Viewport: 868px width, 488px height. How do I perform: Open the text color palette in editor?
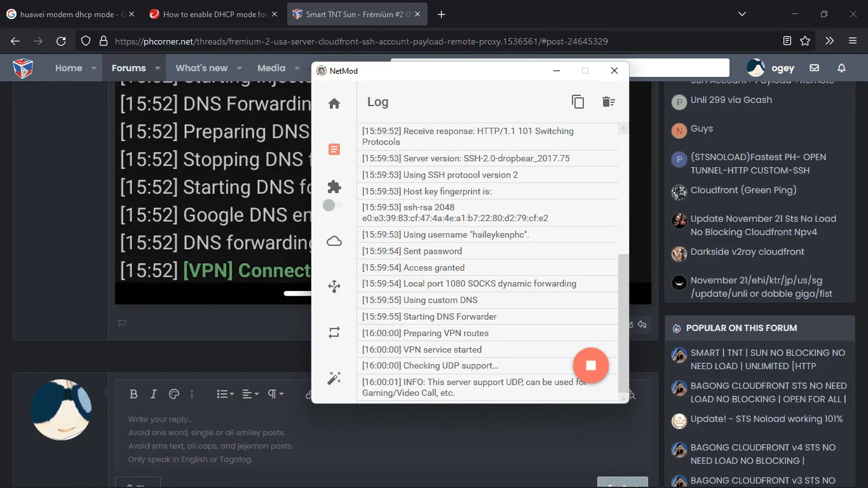pyautogui.click(x=174, y=394)
